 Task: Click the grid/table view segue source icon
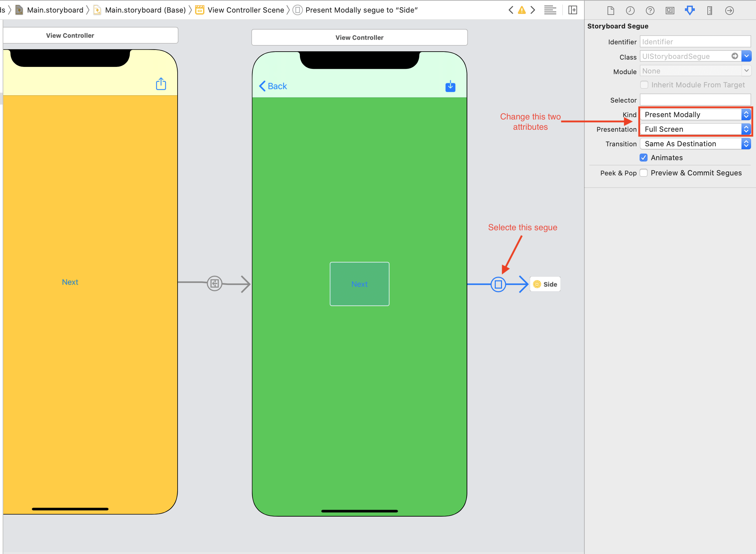[214, 284]
